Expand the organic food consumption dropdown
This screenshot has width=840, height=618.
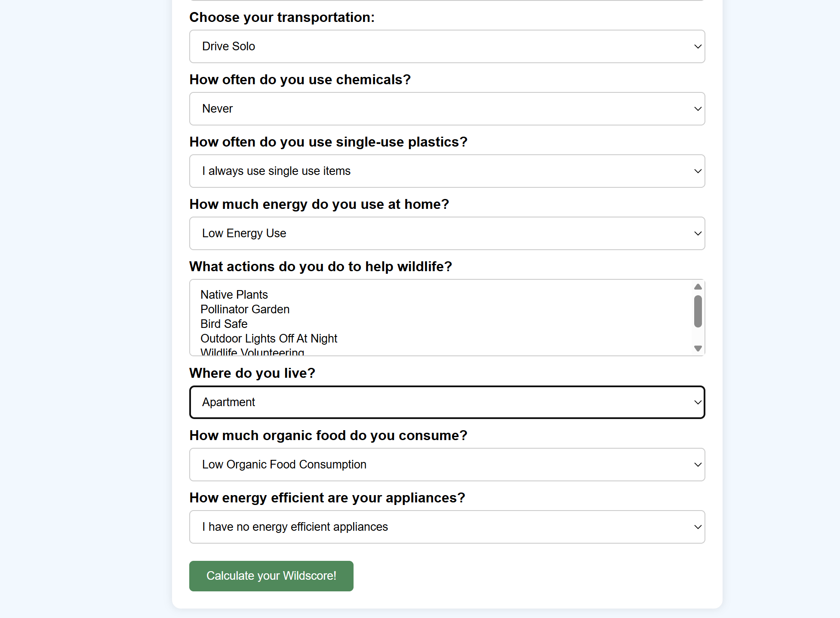[x=446, y=465]
